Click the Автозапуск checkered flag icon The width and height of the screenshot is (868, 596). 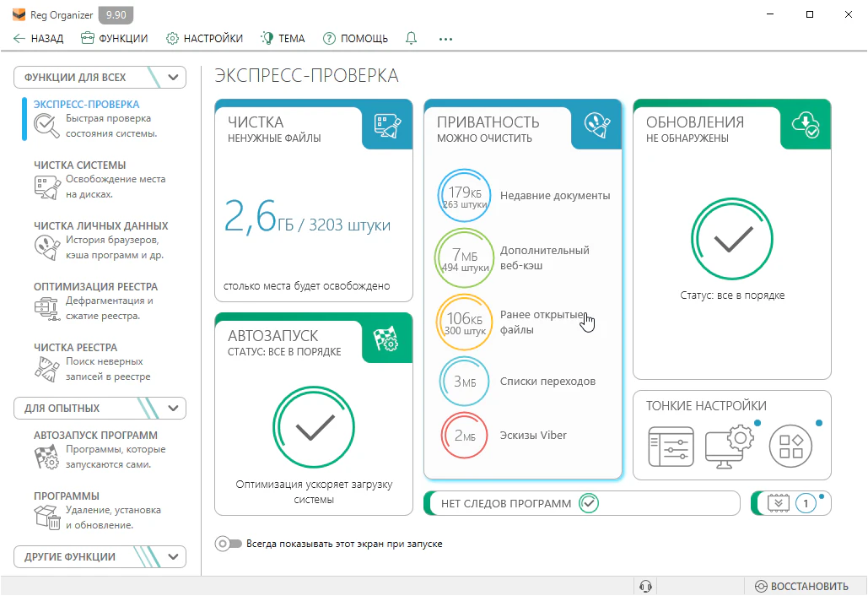pyautogui.click(x=387, y=339)
